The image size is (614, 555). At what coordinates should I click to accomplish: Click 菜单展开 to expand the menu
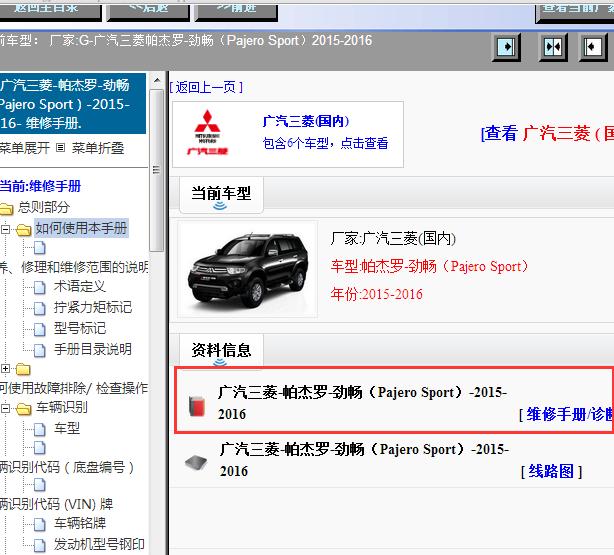click(25, 148)
